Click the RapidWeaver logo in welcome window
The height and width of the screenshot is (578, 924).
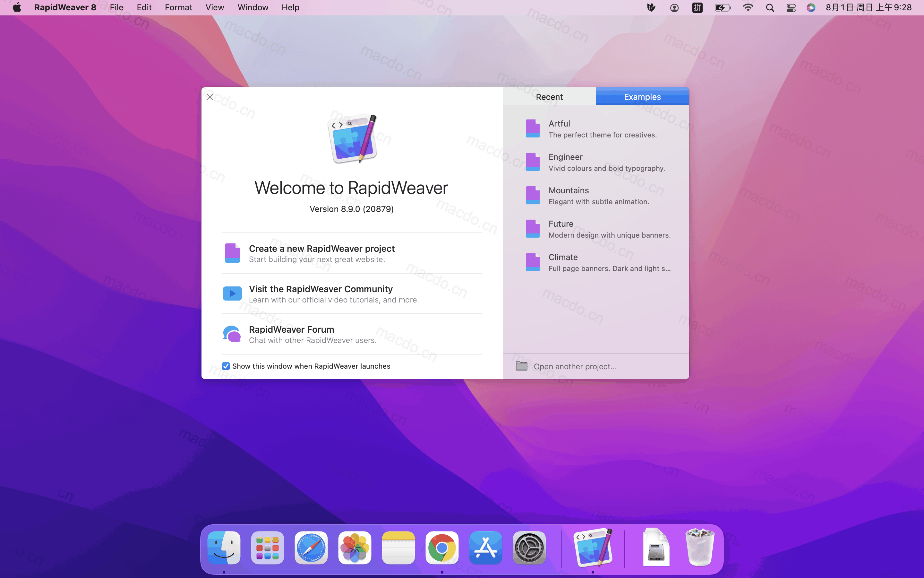pyautogui.click(x=352, y=138)
